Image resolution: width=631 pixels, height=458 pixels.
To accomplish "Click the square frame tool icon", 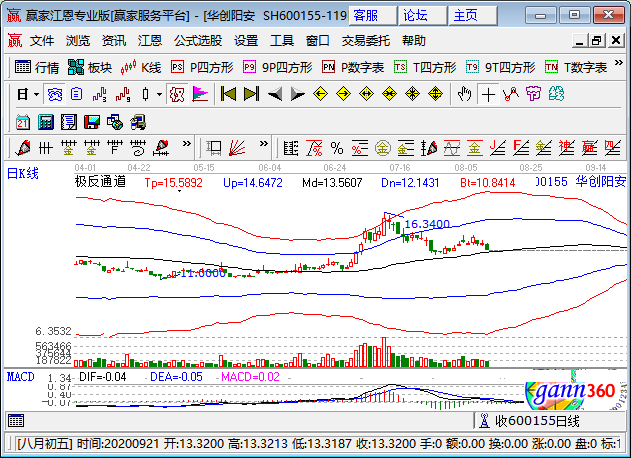I will tap(214, 148).
